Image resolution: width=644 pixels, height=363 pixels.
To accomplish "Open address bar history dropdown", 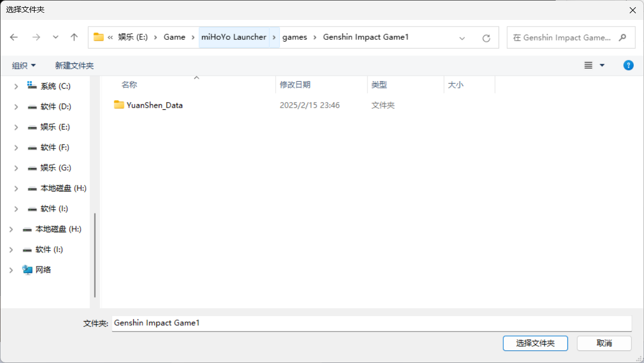I will pyautogui.click(x=462, y=38).
